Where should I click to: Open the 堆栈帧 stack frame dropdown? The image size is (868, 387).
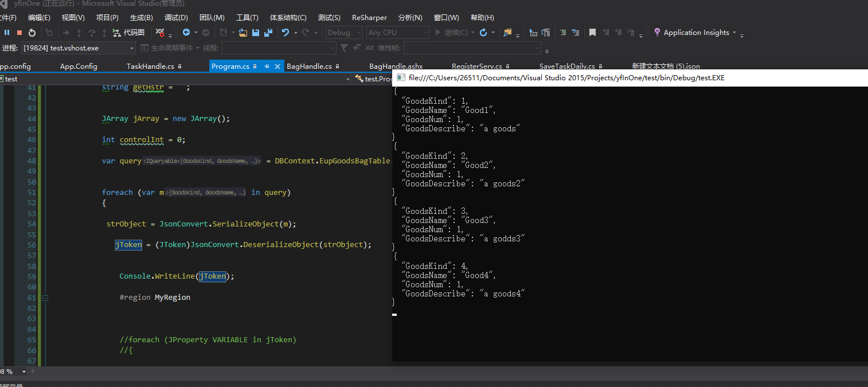[472, 48]
